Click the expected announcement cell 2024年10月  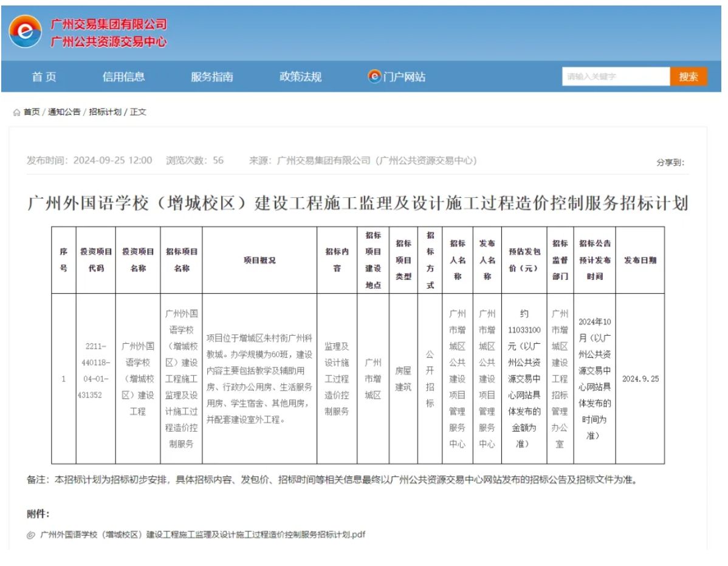coord(595,378)
